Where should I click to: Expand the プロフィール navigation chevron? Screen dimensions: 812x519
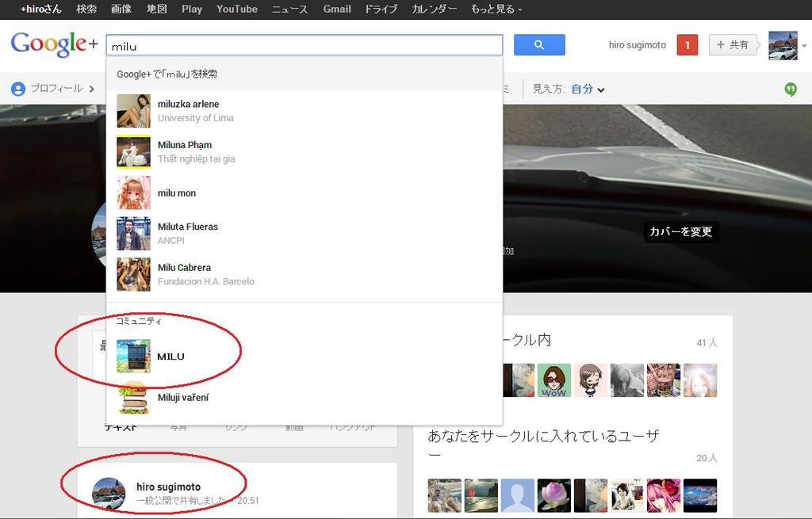tap(92, 89)
